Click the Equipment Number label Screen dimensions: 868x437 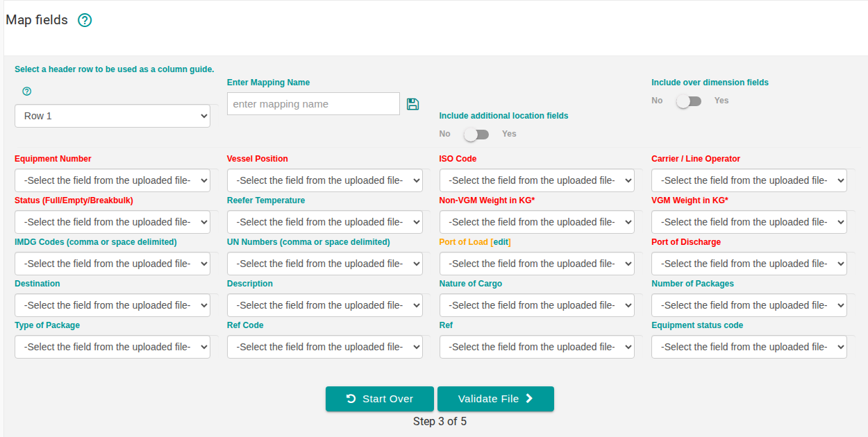[x=53, y=159]
